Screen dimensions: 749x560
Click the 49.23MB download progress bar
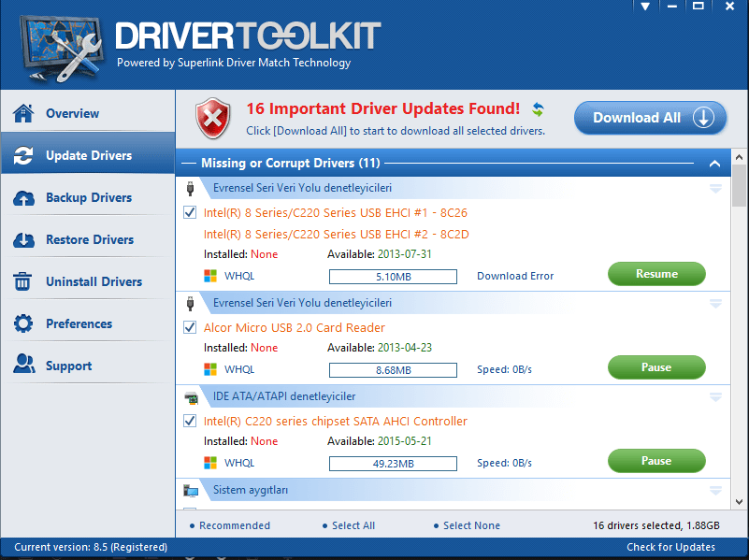tap(393, 464)
